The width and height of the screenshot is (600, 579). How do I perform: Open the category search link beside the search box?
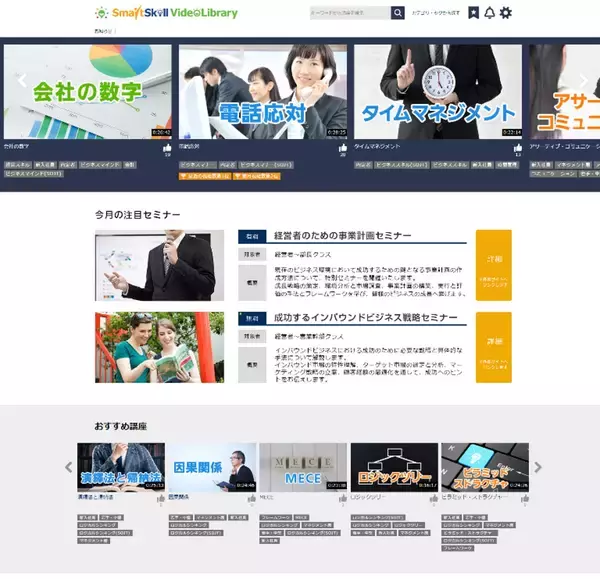pos(436,13)
